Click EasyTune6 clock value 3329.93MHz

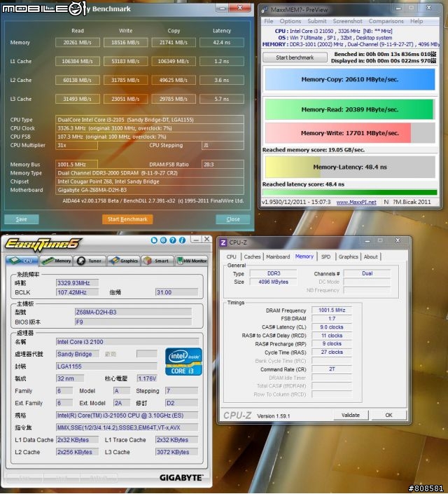(x=77, y=283)
